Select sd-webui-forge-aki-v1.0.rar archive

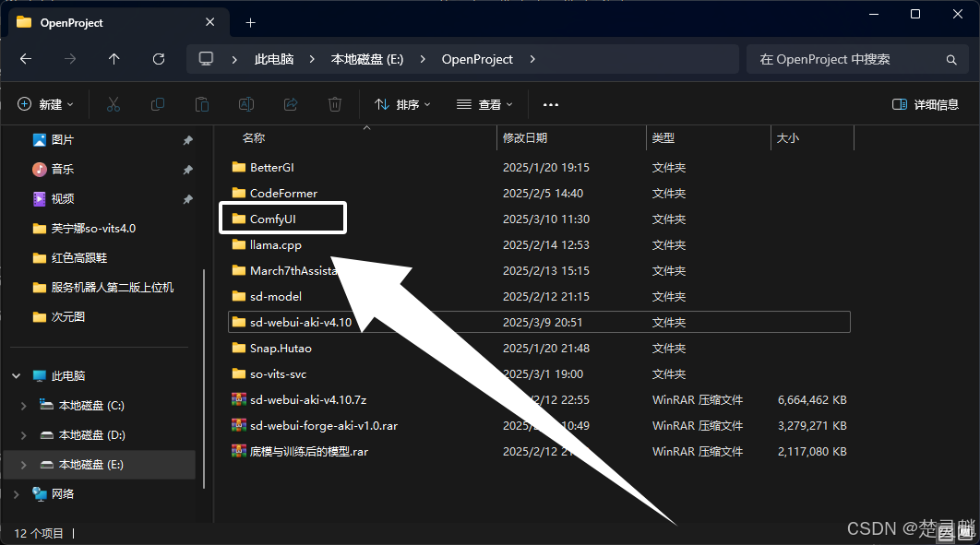coord(324,426)
